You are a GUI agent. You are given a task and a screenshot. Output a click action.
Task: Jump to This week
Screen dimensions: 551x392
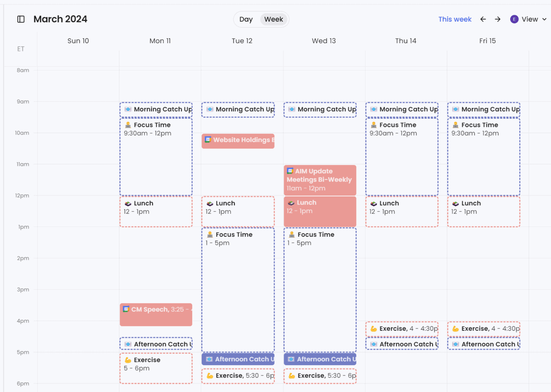click(455, 19)
